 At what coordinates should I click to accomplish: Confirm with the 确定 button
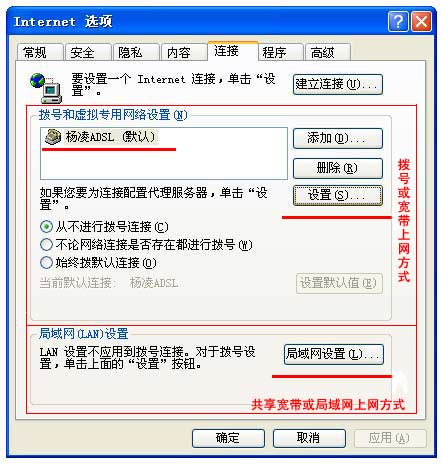[228, 438]
